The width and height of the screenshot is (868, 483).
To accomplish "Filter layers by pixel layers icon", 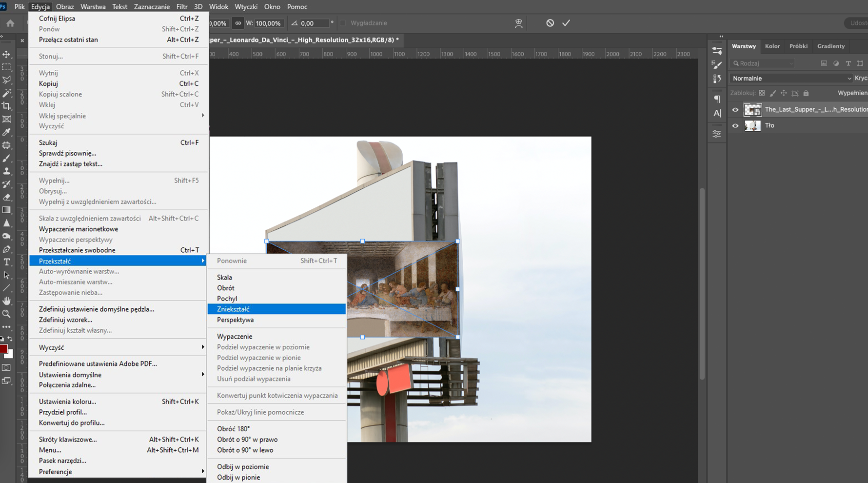I will pos(824,63).
